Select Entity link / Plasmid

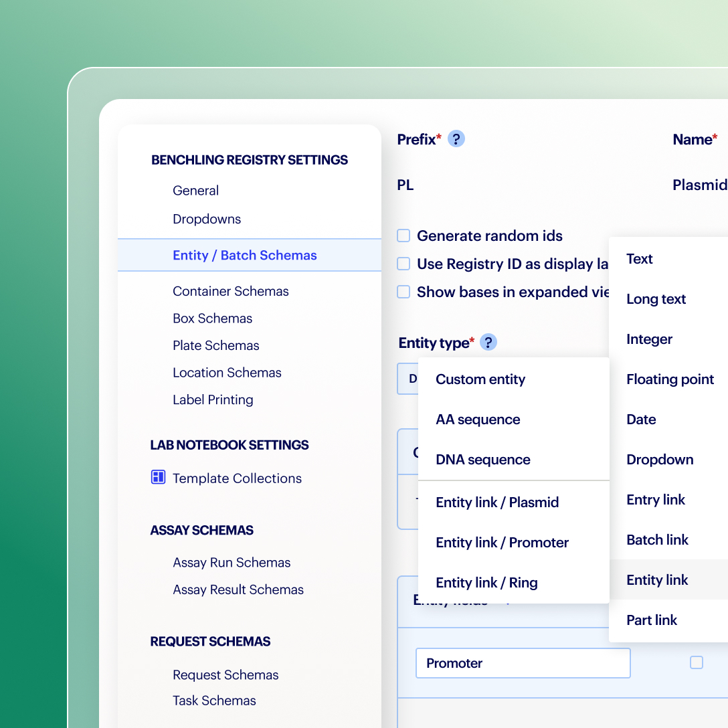click(x=513, y=503)
